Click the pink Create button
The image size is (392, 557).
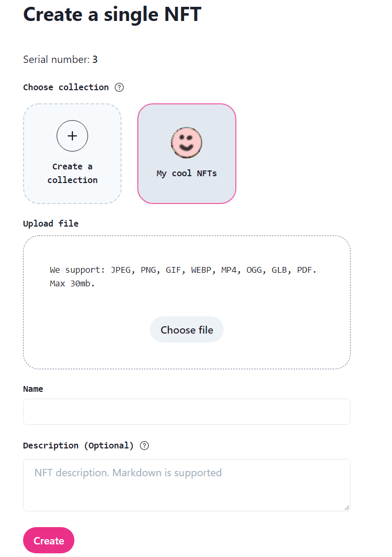(x=49, y=540)
